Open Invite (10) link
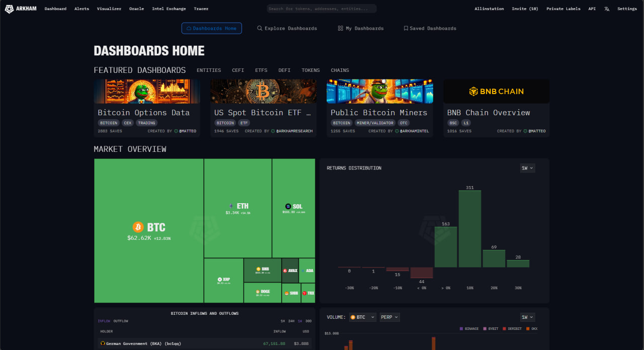This screenshot has width=644, height=350. pos(525,9)
